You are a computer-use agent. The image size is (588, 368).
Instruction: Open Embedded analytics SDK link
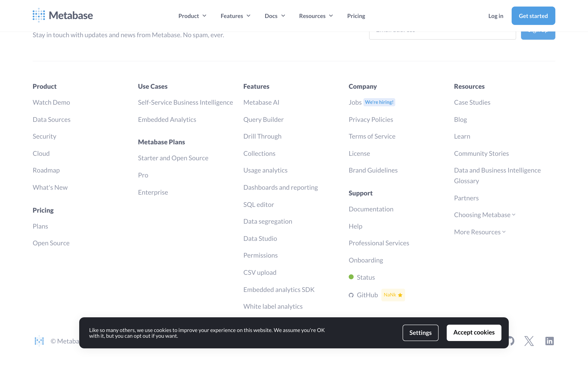tap(279, 290)
